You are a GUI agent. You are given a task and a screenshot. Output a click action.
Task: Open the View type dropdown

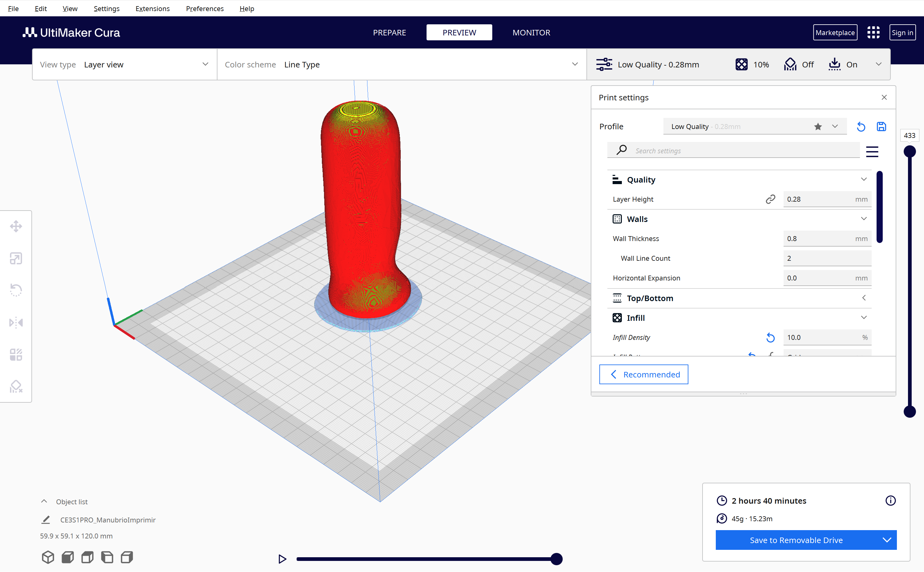(124, 64)
